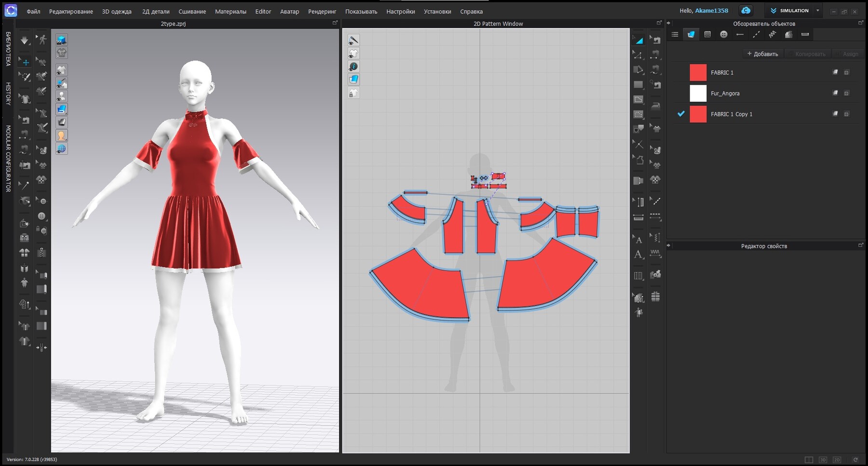
Task: Toggle the 3D garment silhouette overlay in 2D window
Action: tap(354, 53)
